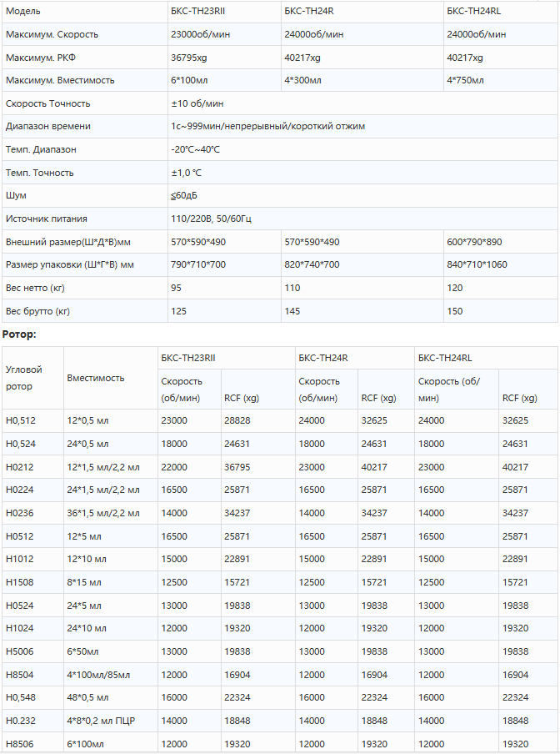Click the '4*750мл' maximum capacity value
560x754 pixels.
465,81
